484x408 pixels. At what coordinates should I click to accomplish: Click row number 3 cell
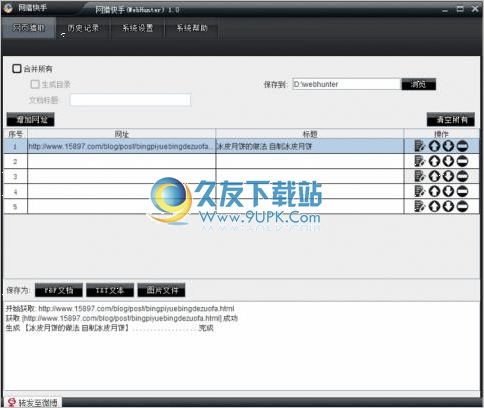pos(15,176)
